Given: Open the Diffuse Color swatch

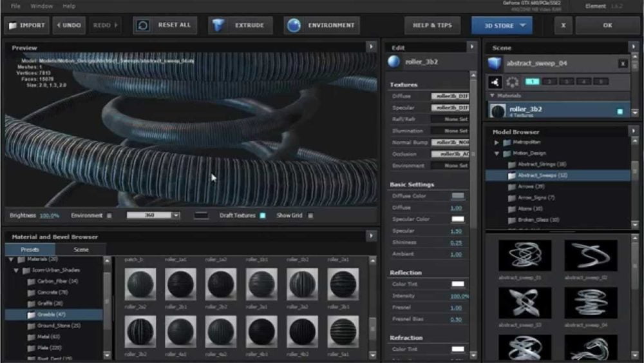Looking at the screenshot, I should (457, 195).
